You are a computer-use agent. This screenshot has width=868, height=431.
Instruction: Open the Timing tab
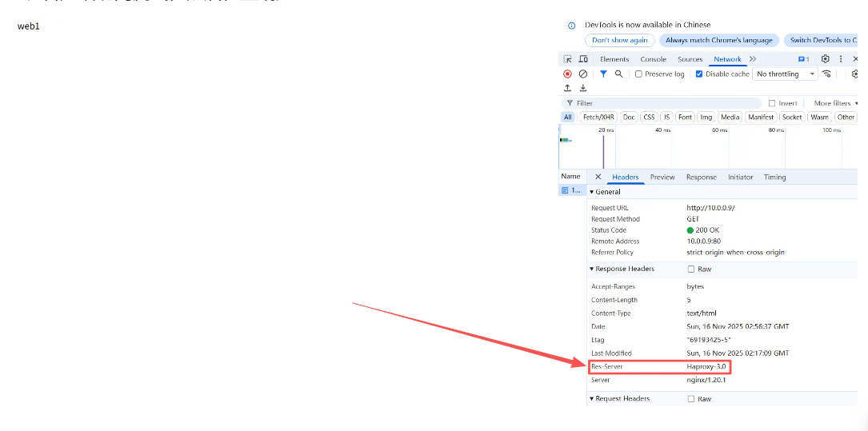click(x=774, y=178)
